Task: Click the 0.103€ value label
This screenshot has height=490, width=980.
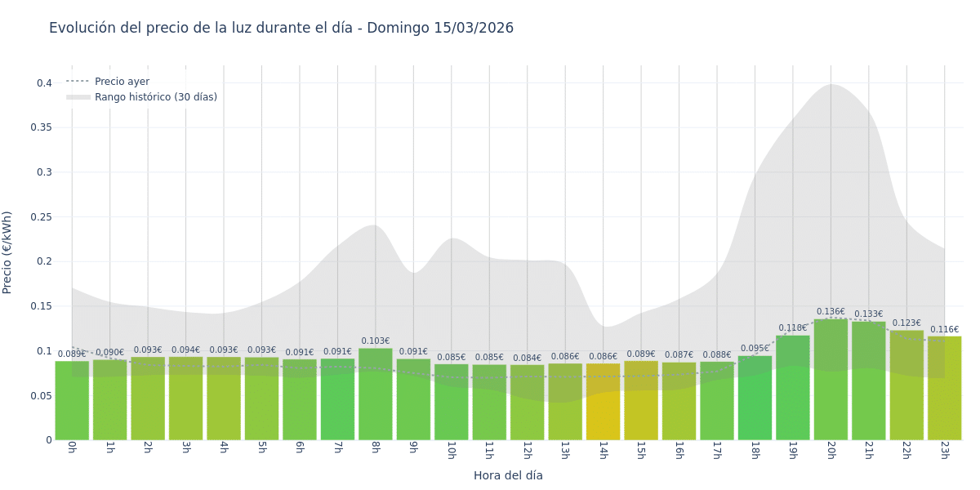Action: pos(375,341)
